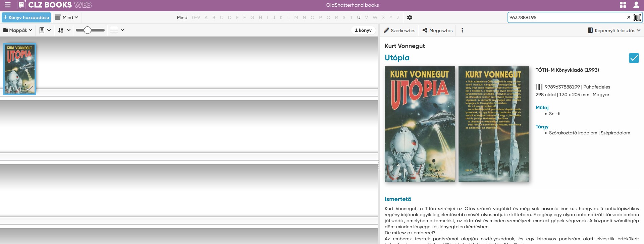
Task: Click the Megosztás share button
Action: click(x=437, y=30)
